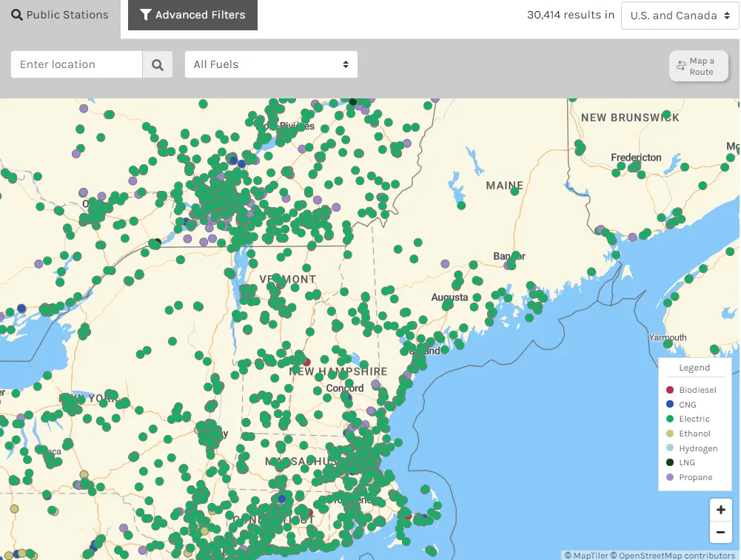Zoom in the map with plus button
The width and height of the screenshot is (741, 560).
tap(721, 510)
